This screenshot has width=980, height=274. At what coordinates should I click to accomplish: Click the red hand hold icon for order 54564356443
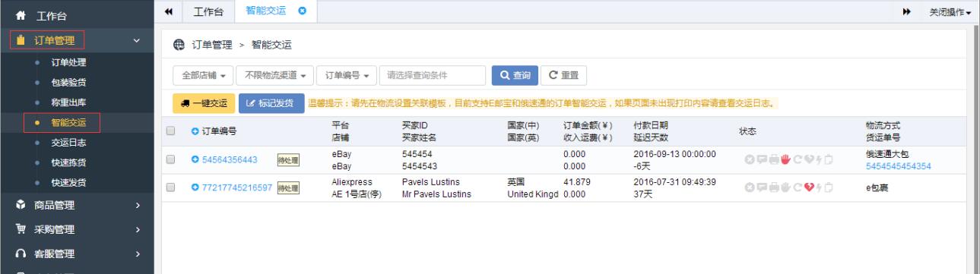785,159
